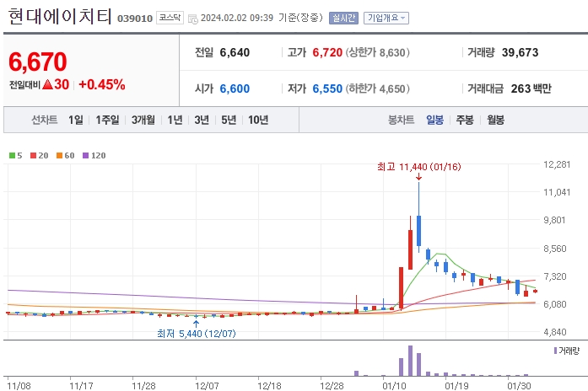
Task: Click the 실시간 real-time button
Action: (343, 18)
